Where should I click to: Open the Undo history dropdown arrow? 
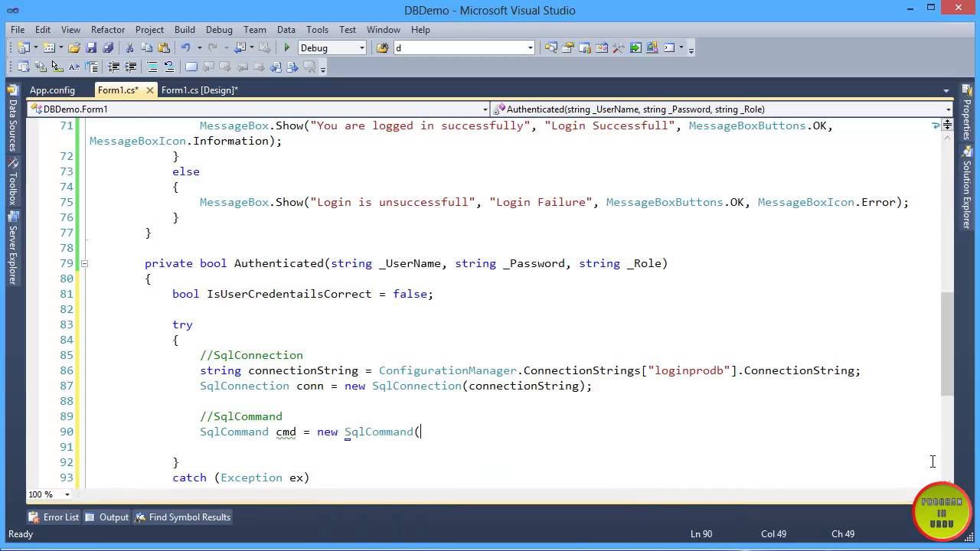tap(199, 47)
